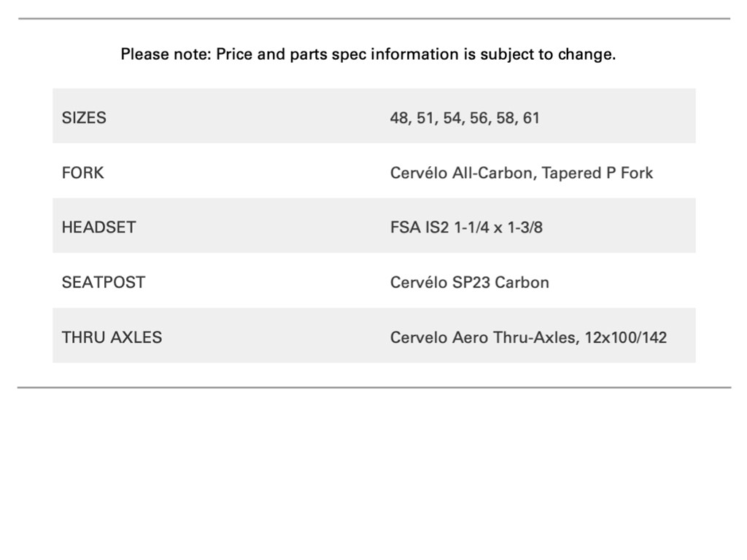This screenshot has width=747, height=560.
Task: Click the FORK row label
Action: pos(82,173)
